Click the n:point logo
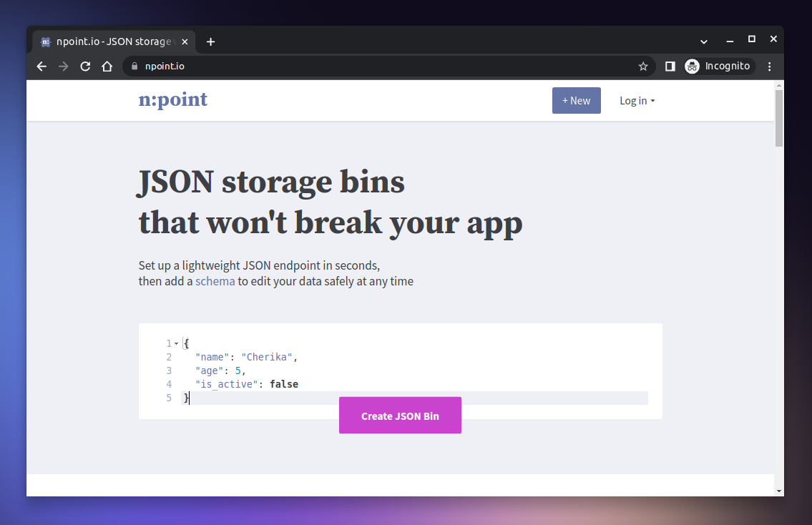The image size is (812, 525). click(x=173, y=99)
